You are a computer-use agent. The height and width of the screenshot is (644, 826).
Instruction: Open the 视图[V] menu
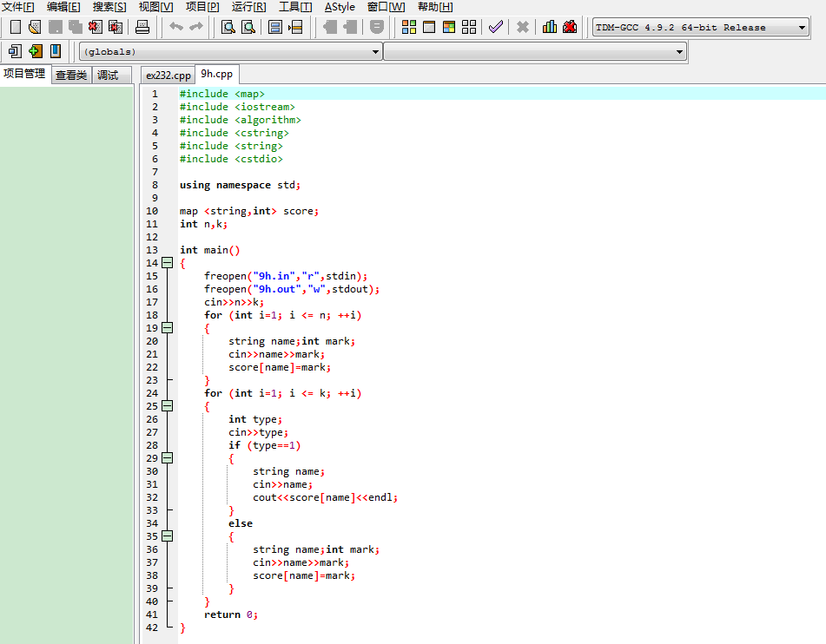(155, 7)
